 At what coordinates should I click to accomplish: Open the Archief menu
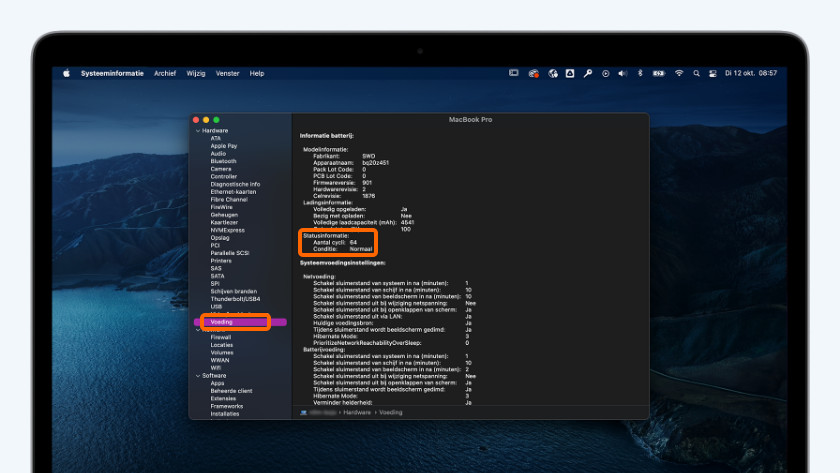click(165, 73)
